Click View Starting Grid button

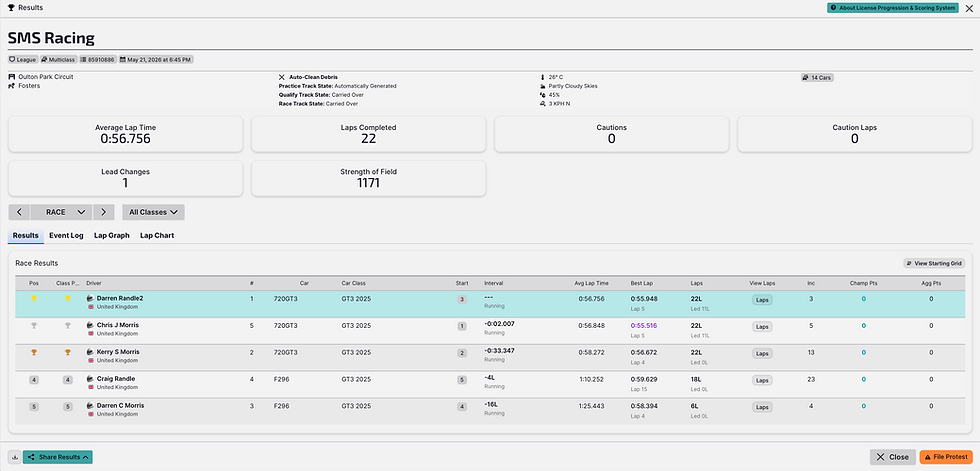point(934,264)
